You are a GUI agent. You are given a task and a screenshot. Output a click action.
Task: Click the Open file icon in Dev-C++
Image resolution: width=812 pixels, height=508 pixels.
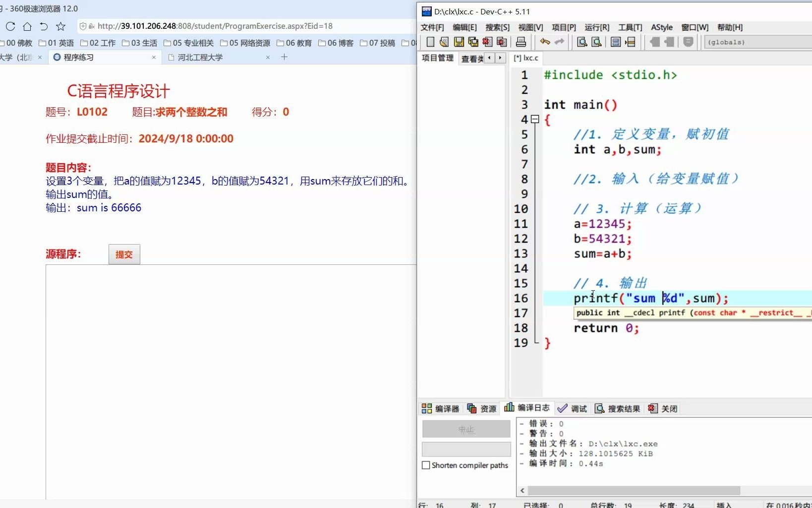coord(444,42)
